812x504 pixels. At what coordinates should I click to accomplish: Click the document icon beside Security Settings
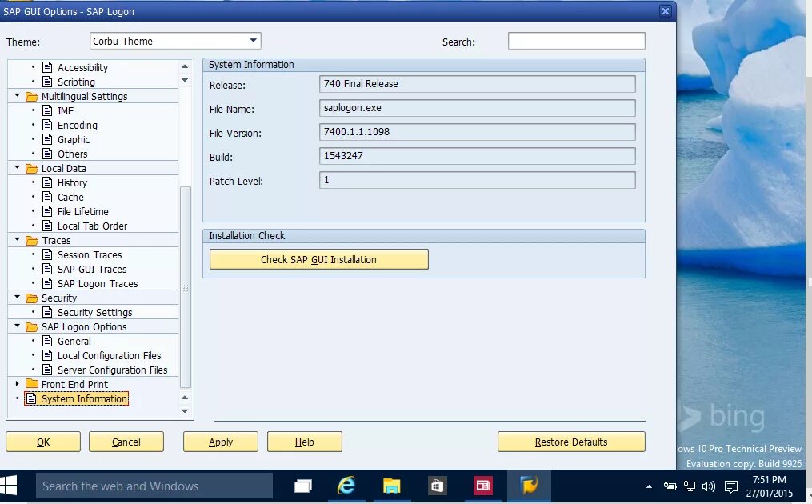click(46, 312)
